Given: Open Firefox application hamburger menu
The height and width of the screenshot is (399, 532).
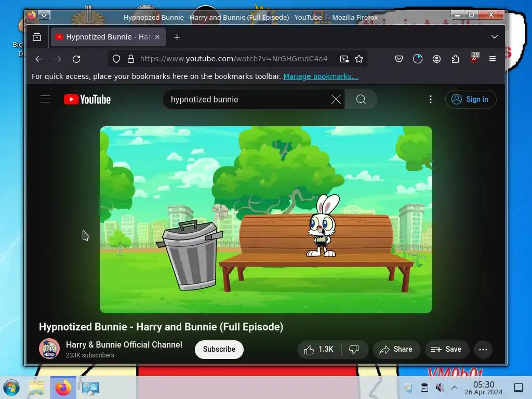Looking at the screenshot, I should [493, 59].
